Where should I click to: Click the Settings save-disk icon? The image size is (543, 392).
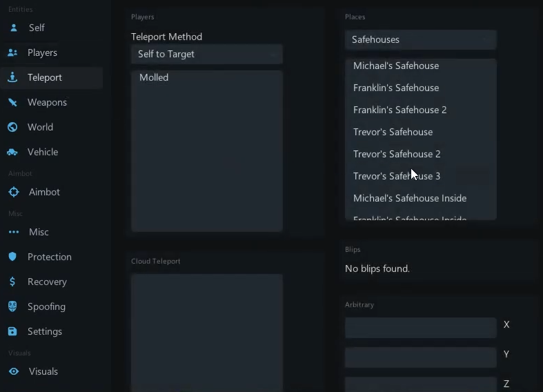coord(12,331)
